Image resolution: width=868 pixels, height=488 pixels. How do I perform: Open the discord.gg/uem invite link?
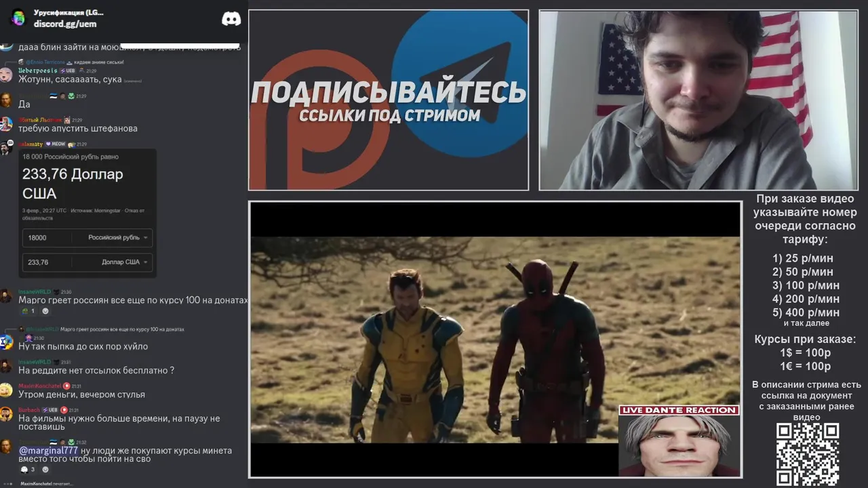click(65, 24)
